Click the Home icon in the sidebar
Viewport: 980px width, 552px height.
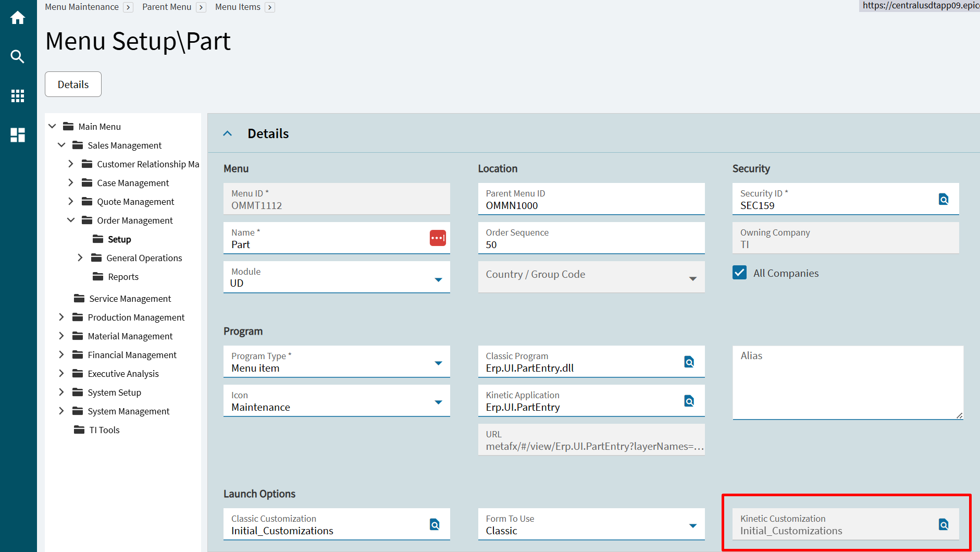[x=18, y=18]
